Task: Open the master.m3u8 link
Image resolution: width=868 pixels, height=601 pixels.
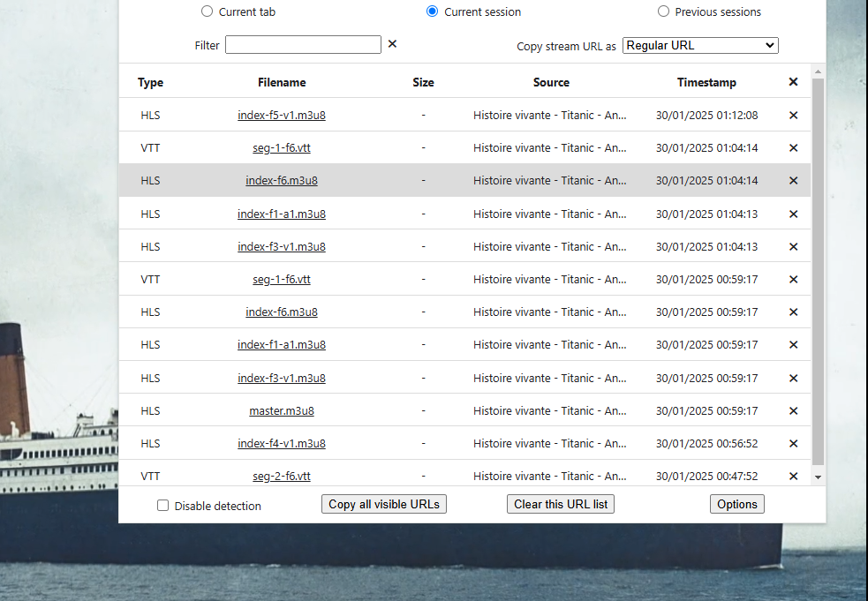Action: point(282,410)
